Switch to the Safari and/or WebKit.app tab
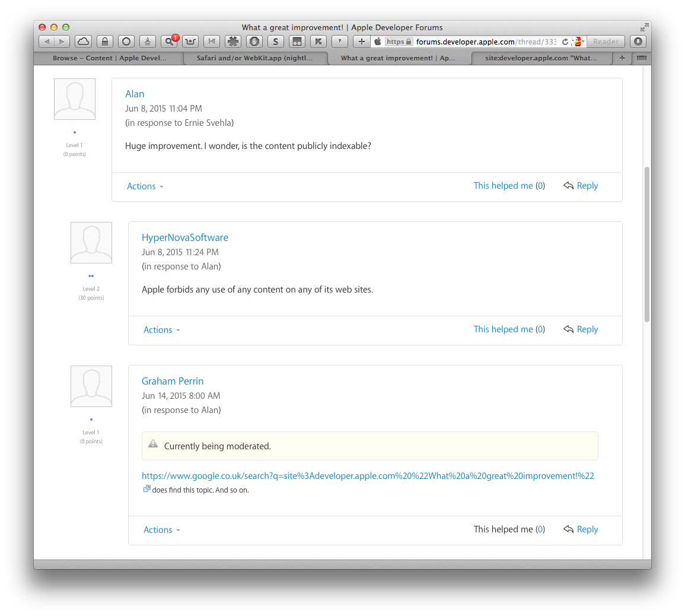Image resolution: width=685 pixels, height=616 pixels. click(254, 58)
